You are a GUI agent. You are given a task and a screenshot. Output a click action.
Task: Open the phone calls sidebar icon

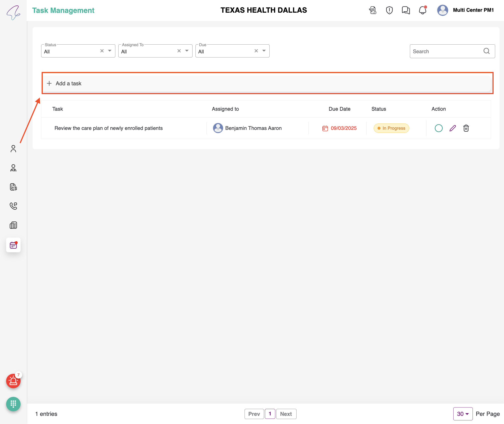(13, 206)
